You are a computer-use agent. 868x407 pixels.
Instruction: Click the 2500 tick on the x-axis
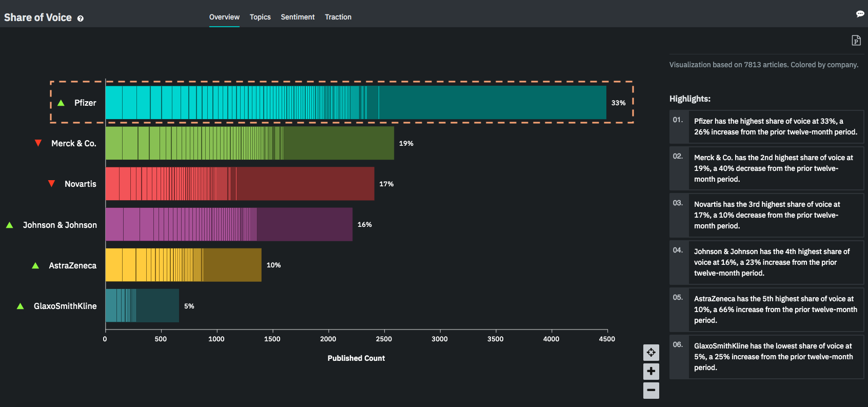[384, 339]
